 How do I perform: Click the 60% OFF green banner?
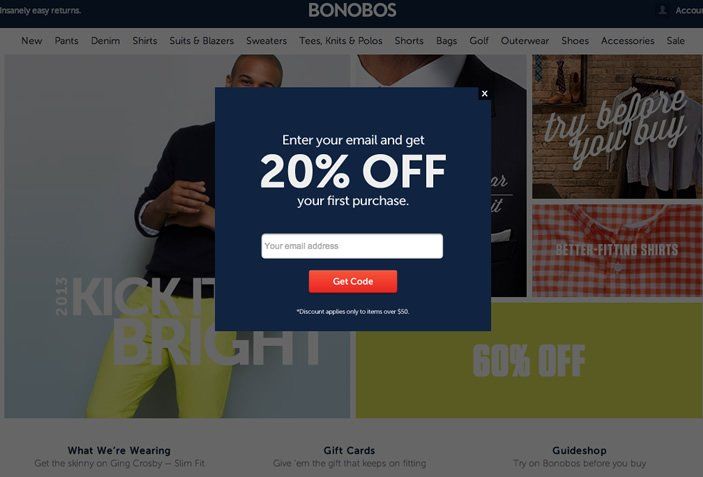529,360
